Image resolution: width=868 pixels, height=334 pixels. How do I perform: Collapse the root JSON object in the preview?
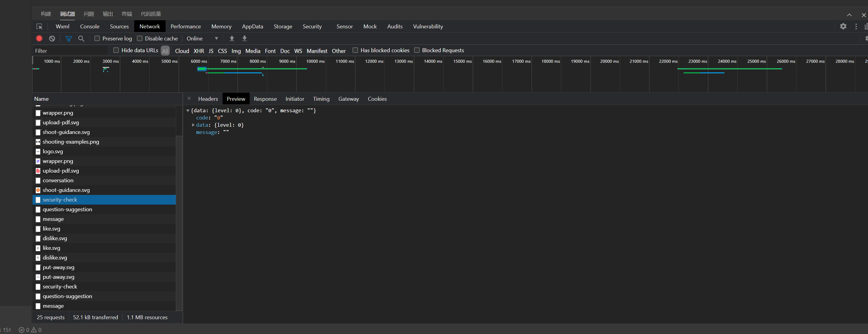[188, 110]
